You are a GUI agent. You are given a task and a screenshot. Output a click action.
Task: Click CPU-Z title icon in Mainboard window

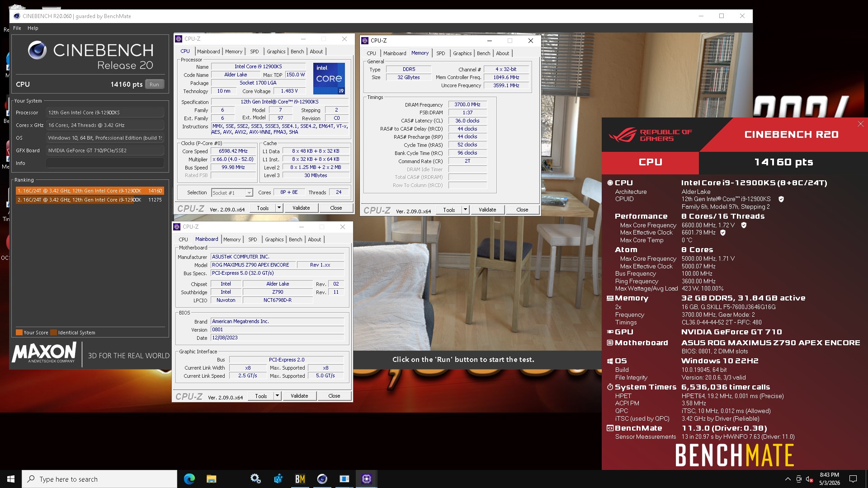(x=177, y=227)
